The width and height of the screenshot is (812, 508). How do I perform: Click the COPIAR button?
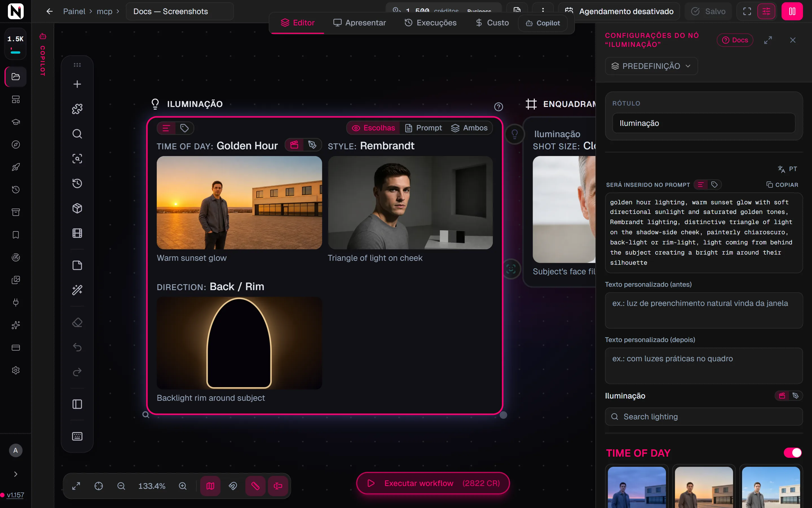click(x=782, y=185)
